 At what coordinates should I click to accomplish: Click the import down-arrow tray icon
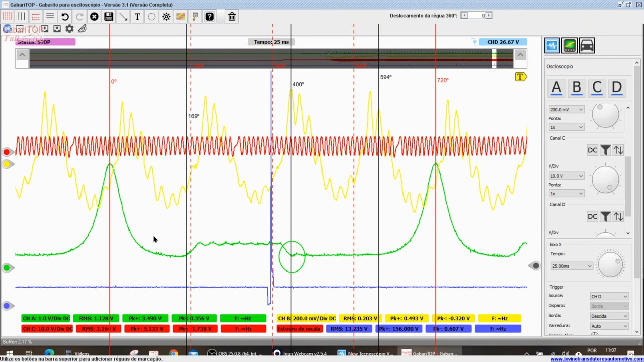coord(44,29)
